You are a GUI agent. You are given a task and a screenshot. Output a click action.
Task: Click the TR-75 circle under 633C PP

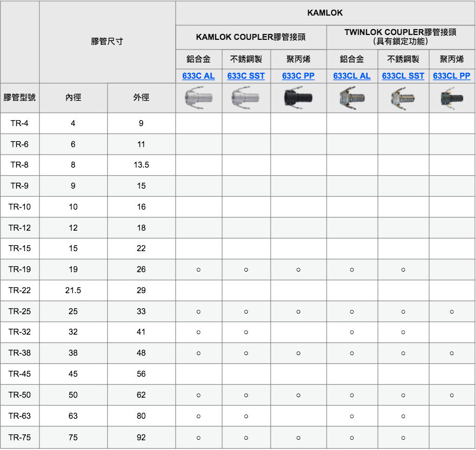click(x=299, y=438)
